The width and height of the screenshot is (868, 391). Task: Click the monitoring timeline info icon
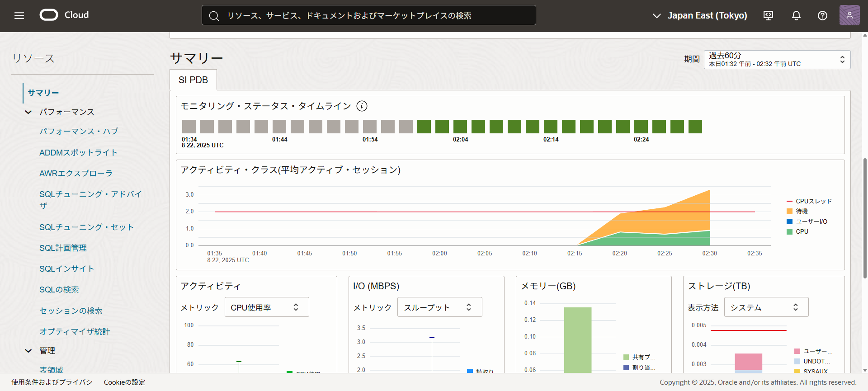click(362, 106)
